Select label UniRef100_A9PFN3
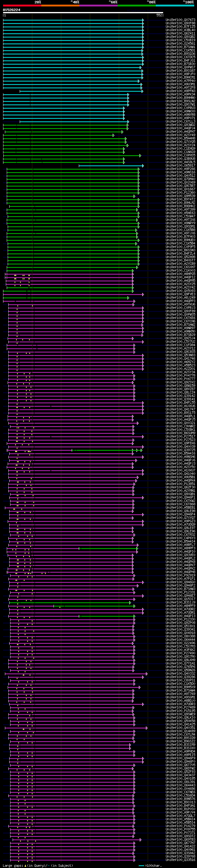 180,91
